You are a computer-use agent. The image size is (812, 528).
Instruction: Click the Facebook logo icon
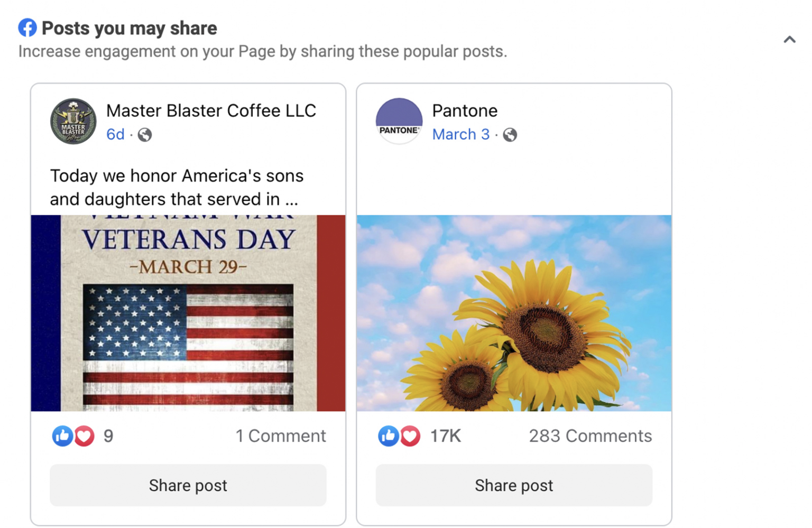(26, 27)
